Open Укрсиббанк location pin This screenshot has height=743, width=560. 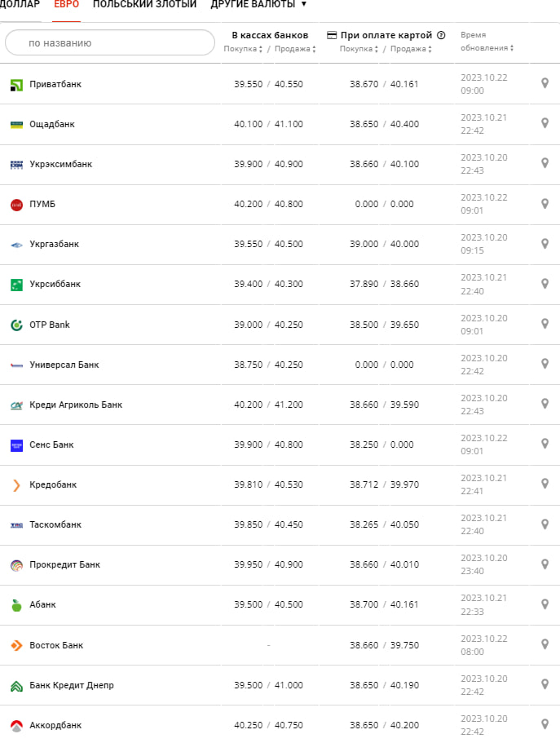(x=545, y=284)
